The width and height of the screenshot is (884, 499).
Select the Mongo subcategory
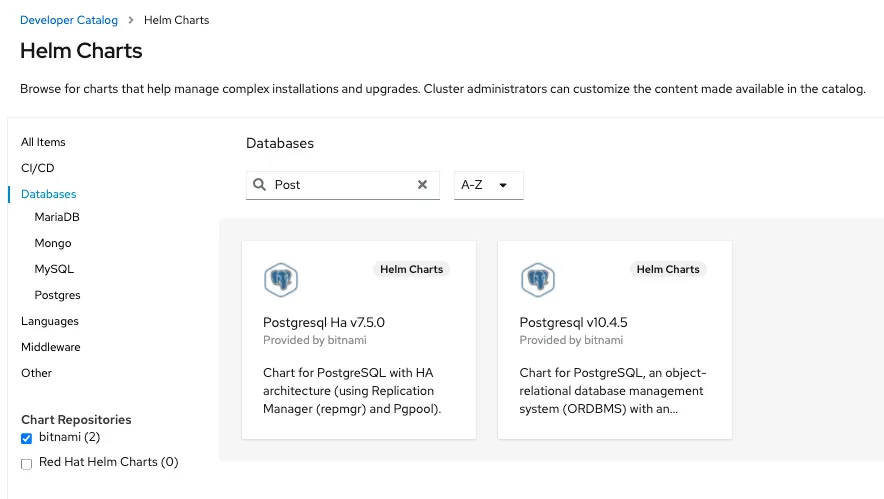tap(53, 243)
